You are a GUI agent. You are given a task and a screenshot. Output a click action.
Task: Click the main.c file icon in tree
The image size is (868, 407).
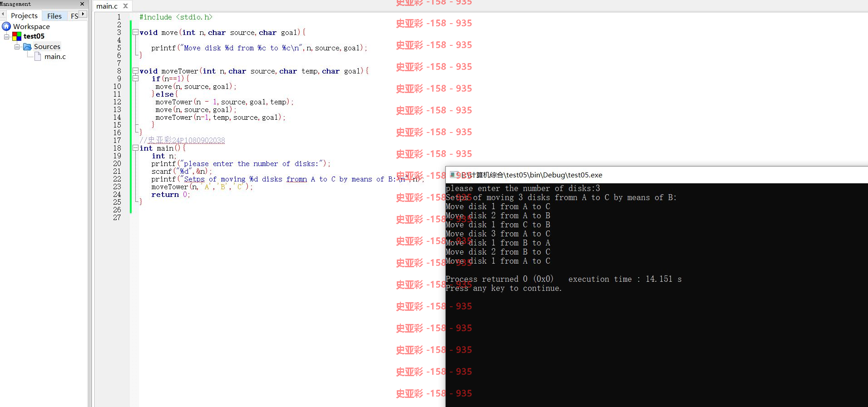[x=38, y=57]
